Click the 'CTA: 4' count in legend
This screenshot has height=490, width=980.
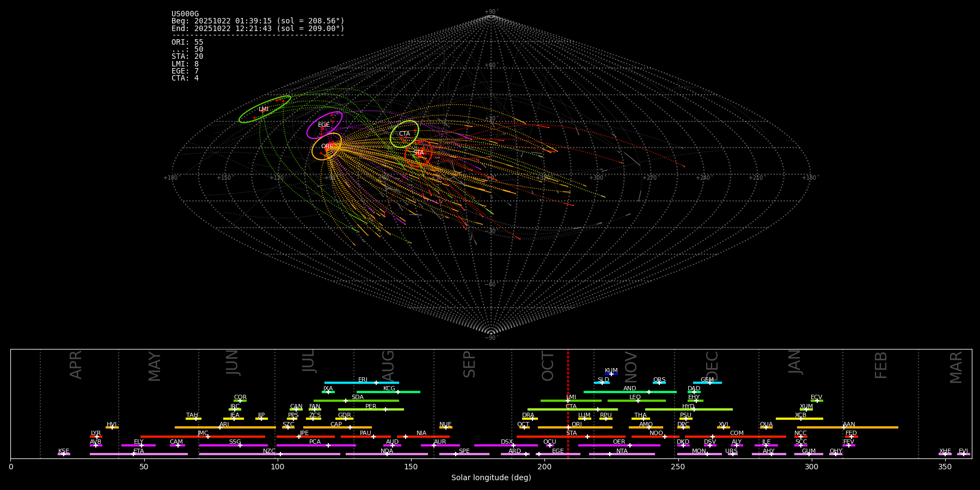(x=185, y=78)
